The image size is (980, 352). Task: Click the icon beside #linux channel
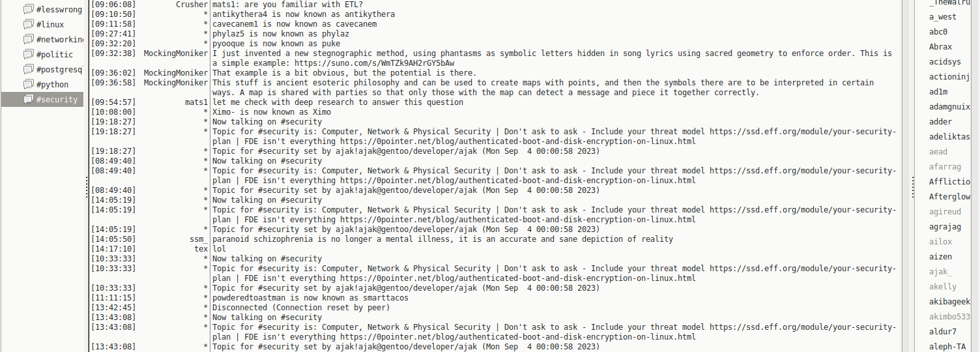pyautogui.click(x=28, y=25)
